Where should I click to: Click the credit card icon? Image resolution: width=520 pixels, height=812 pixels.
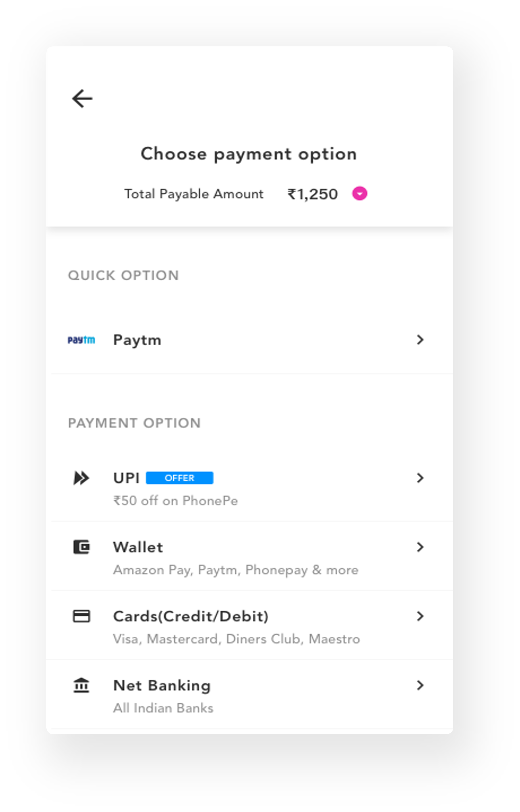[81, 616]
